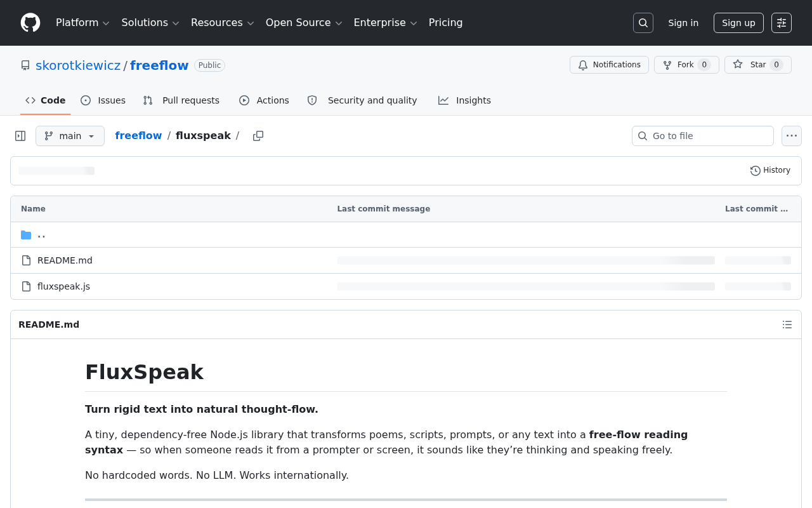
Task: Go to the Pricing page
Action: coord(445,23)
